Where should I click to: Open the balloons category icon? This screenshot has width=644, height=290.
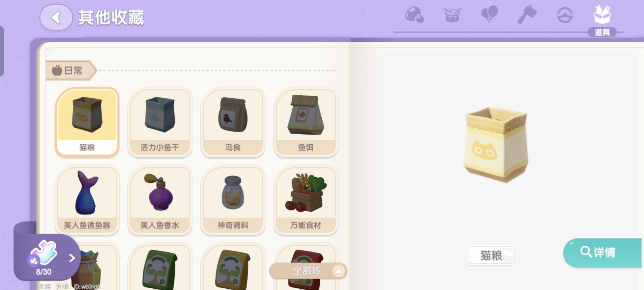pyautogui.click(x=489, y=14)
